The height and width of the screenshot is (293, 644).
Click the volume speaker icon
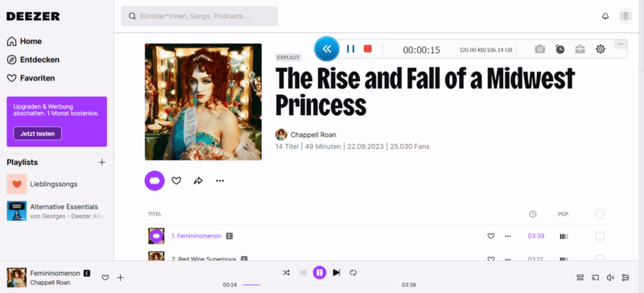point(610,278)
